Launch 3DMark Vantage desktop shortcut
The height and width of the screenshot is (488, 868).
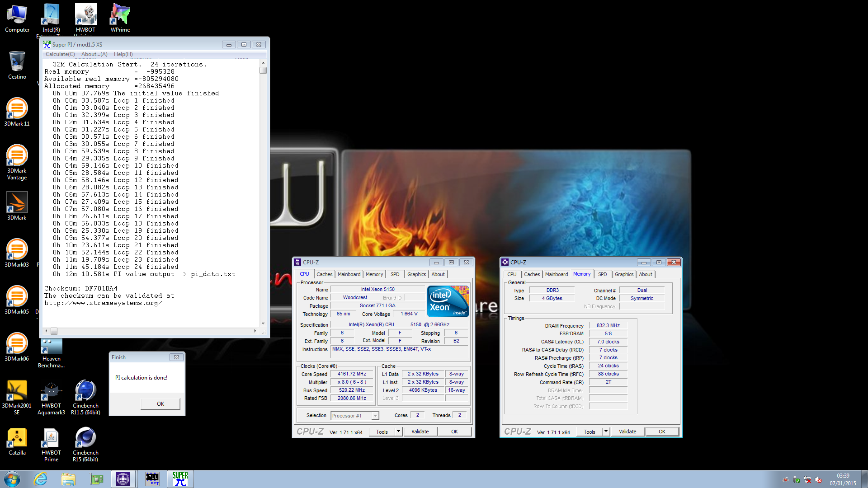(17, 162)
